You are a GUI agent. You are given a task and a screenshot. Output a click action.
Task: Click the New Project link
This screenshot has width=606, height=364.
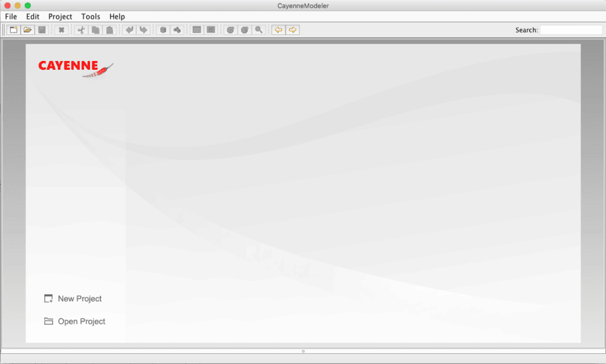click(79, 299)
